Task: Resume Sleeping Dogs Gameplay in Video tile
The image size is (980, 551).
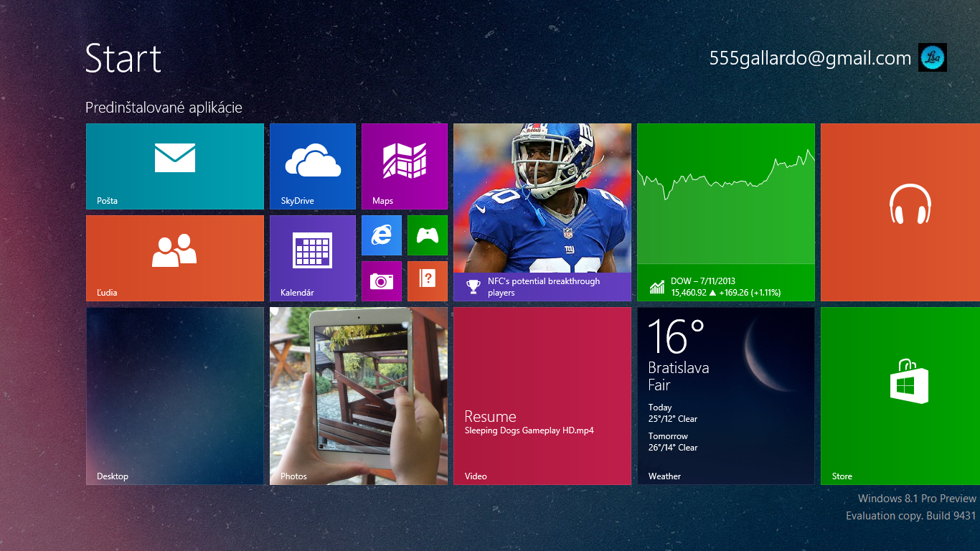Action: [x=542, y=396]
